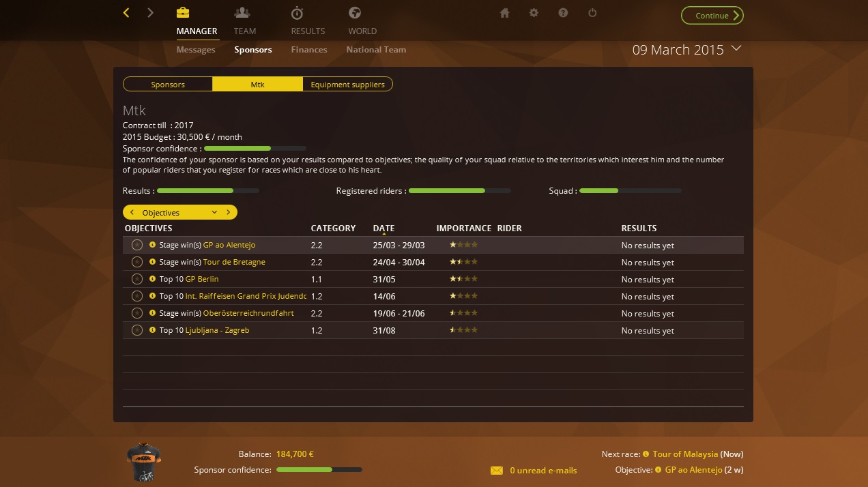
Task: Toggle star marker for GP ao Alentejo objective
Action: pos(136,245)
